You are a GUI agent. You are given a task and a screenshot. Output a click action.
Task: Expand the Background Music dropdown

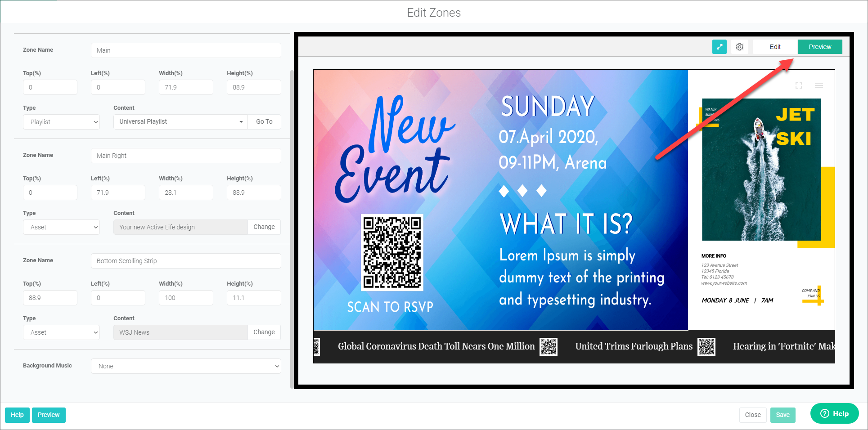coord(186,366)
